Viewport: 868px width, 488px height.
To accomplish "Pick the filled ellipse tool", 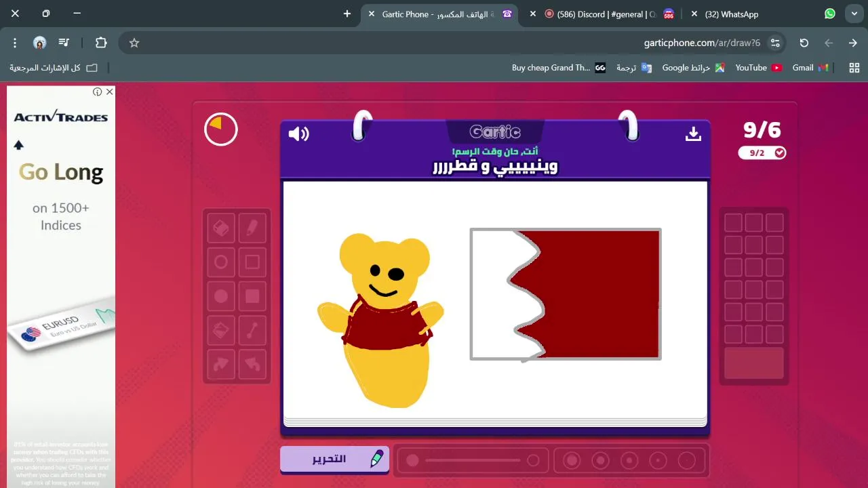I will click(x=221, y=296).
